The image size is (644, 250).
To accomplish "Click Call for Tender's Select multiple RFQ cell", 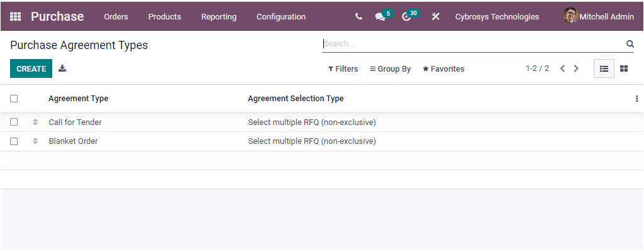I will point(312,122).
